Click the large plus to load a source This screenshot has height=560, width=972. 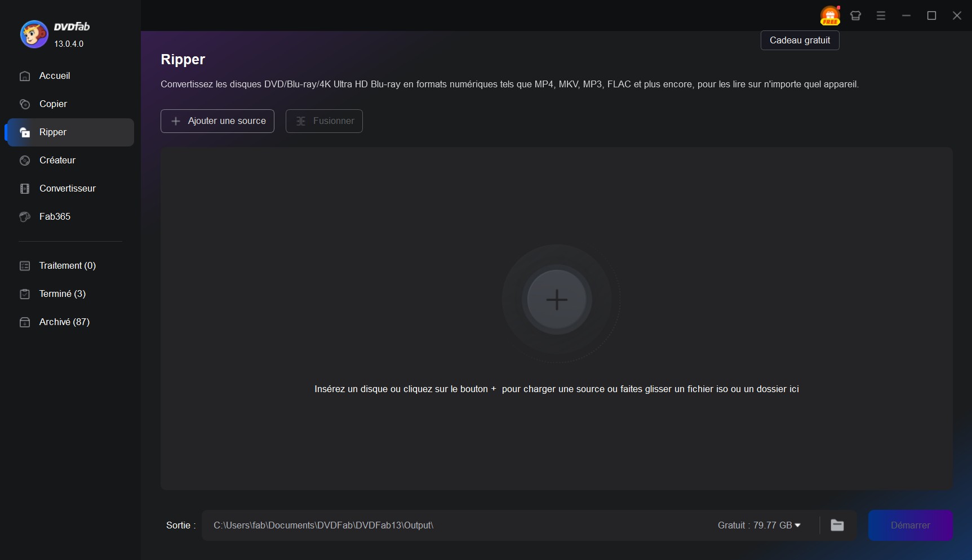(557, 300)
